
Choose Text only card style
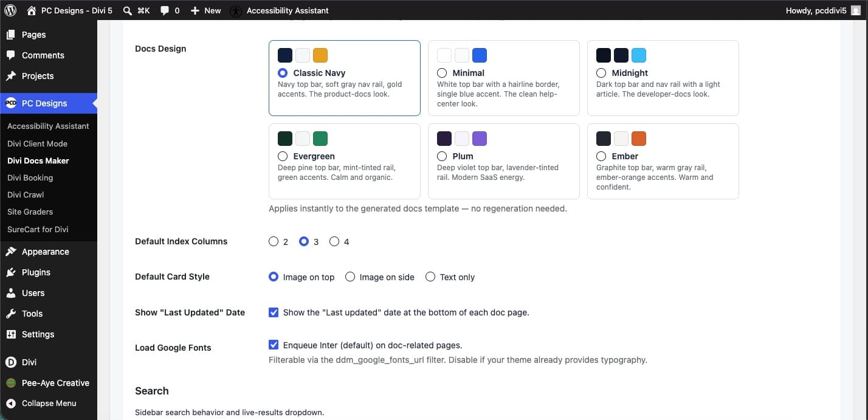point(430,277)
